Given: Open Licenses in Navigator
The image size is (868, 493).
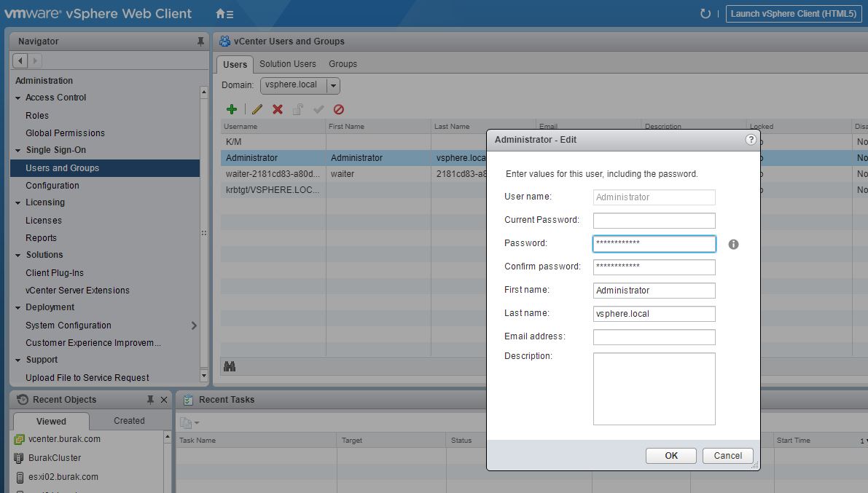Looking at the screenshot, I should click(x=44, y=221).
